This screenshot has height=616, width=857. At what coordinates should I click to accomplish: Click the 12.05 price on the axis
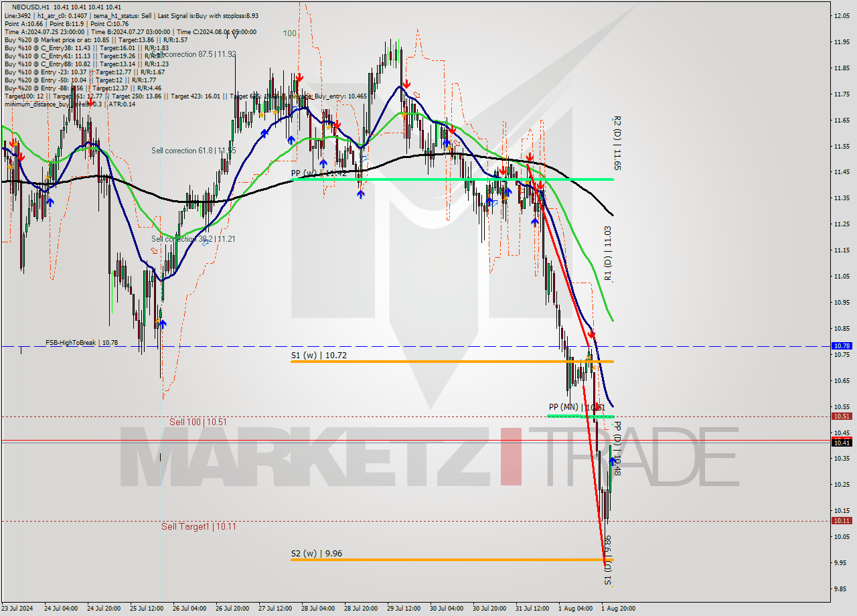[x=843, y=15]
